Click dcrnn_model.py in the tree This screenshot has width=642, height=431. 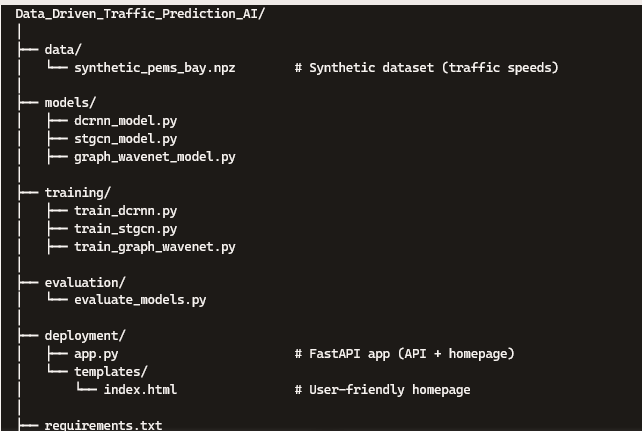tap(125, 121)
